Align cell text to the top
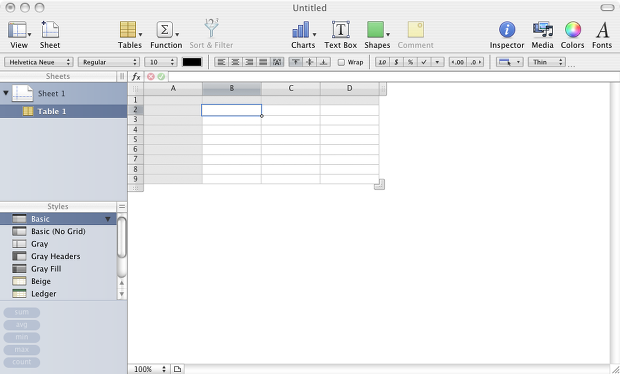The height and width of the screenshot is (374, 620). (296, 62)
